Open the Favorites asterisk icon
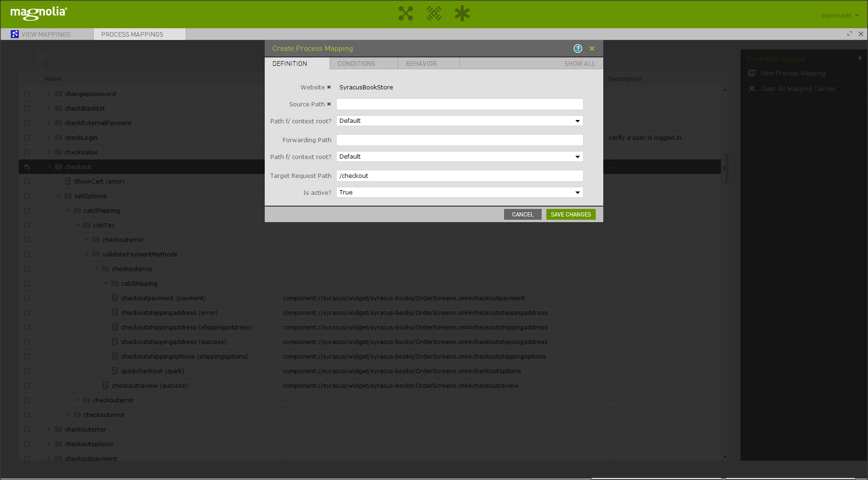Screen dimensions: 868x480 (x=462, y=14)
